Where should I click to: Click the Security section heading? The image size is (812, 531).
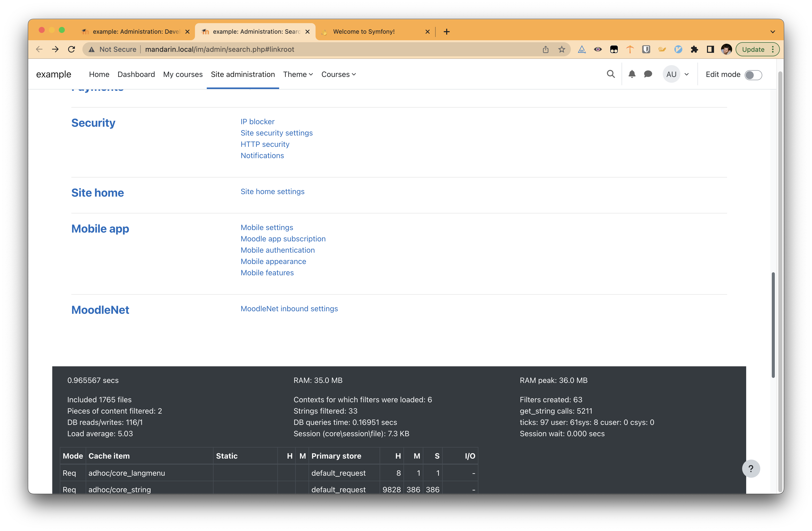(x=93, y=123)
